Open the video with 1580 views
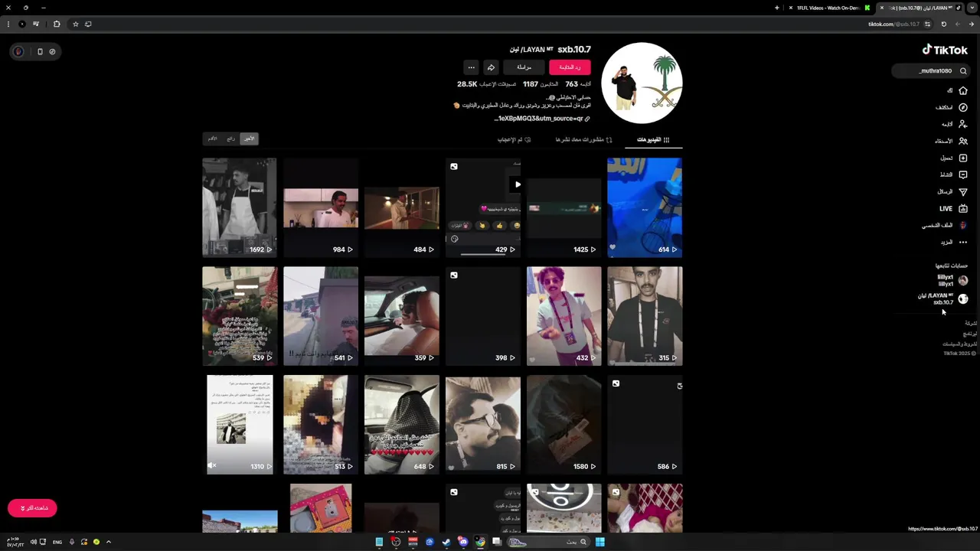The image size is (980, 551). tap(564, 425)
